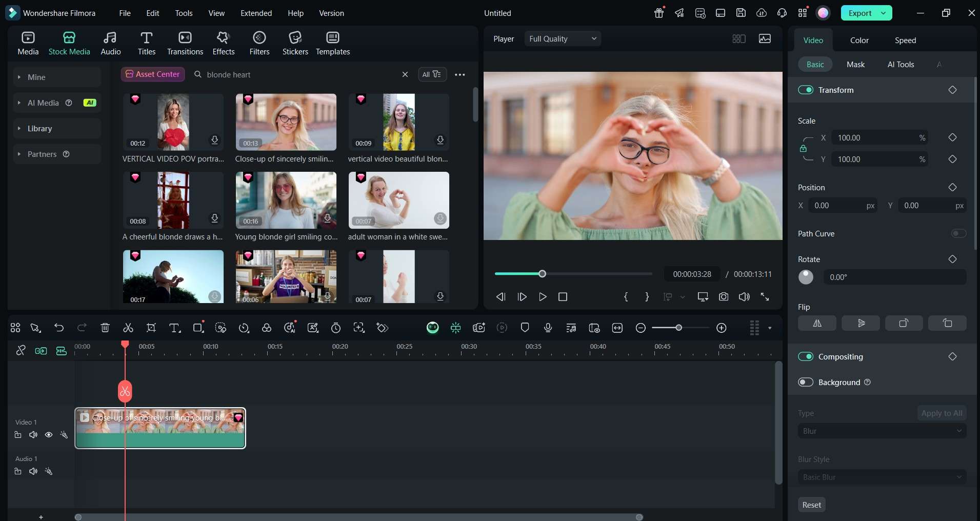The image size is (980, 521).
Task: Click the mark in bracket icon
Action: pyautogui.click(x=626, y=297)
